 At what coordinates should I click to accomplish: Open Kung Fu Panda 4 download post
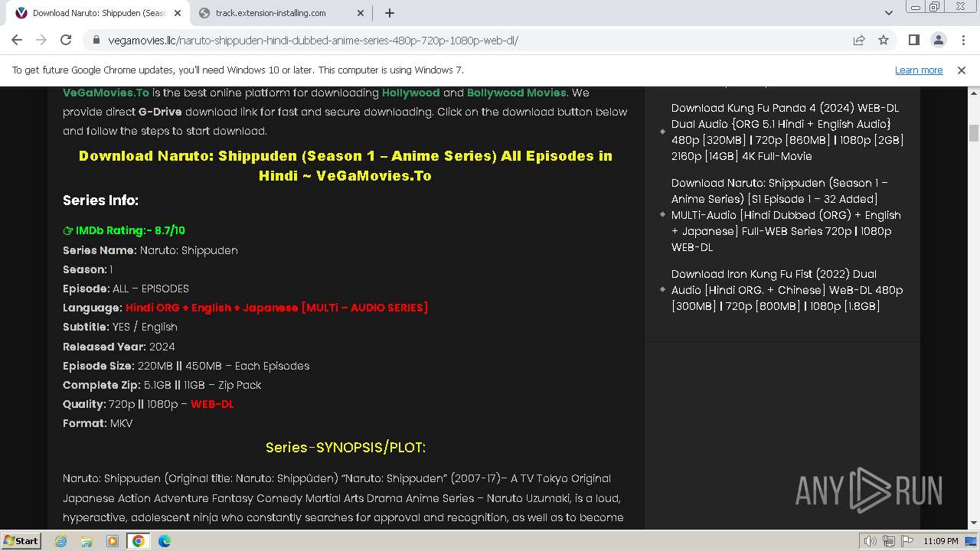click(787, 132)
